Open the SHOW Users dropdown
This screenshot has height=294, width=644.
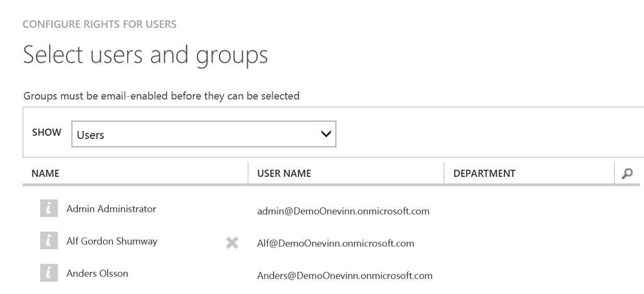click(x=203, y=134)
